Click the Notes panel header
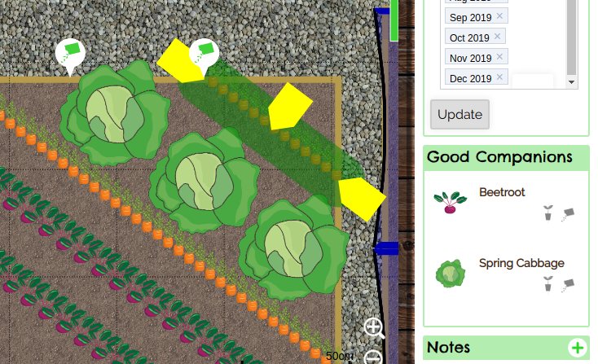Screen dimensions: 598x364 click(x=506, y=348)
